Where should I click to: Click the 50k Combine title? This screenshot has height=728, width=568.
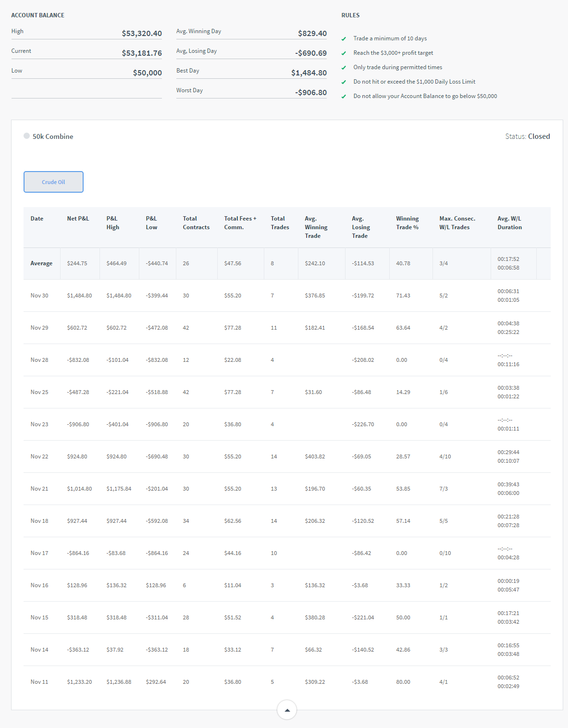point(53,136)
